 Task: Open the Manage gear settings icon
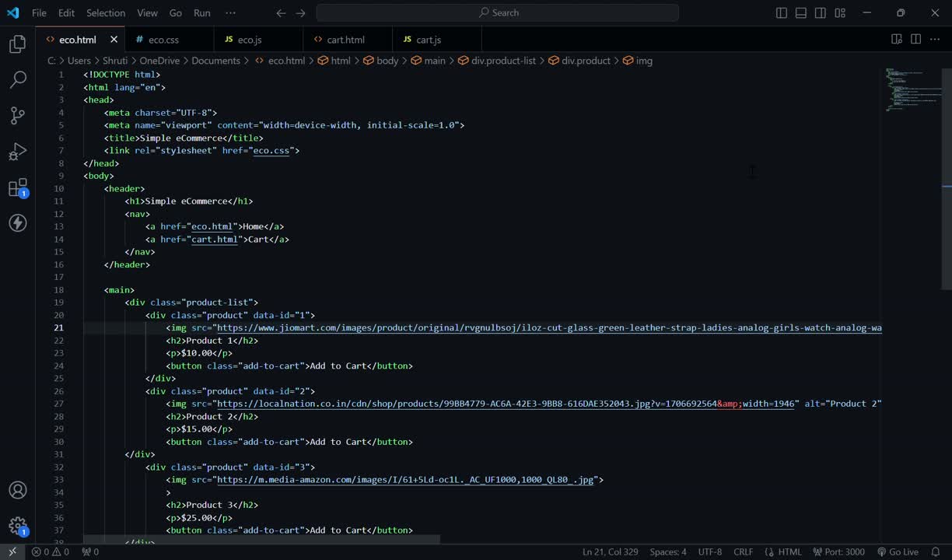tap(17, 526)
